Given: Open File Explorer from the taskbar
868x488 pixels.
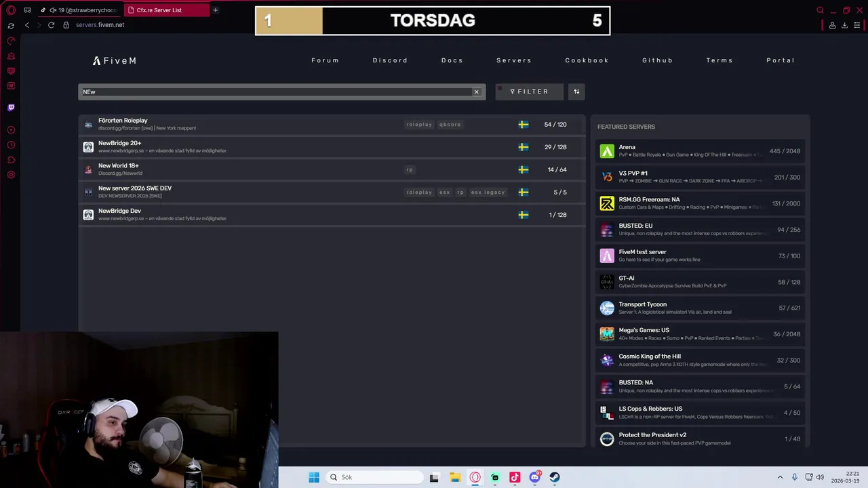Looking at the screenshot, I should click(455, 477).
